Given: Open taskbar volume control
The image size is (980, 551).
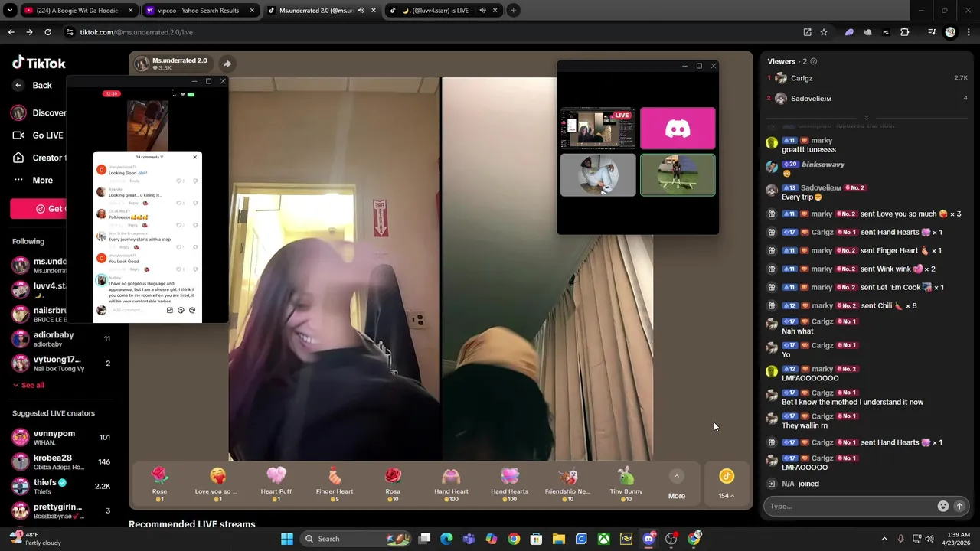Looking at the screenshot, I should coord(929,539).
